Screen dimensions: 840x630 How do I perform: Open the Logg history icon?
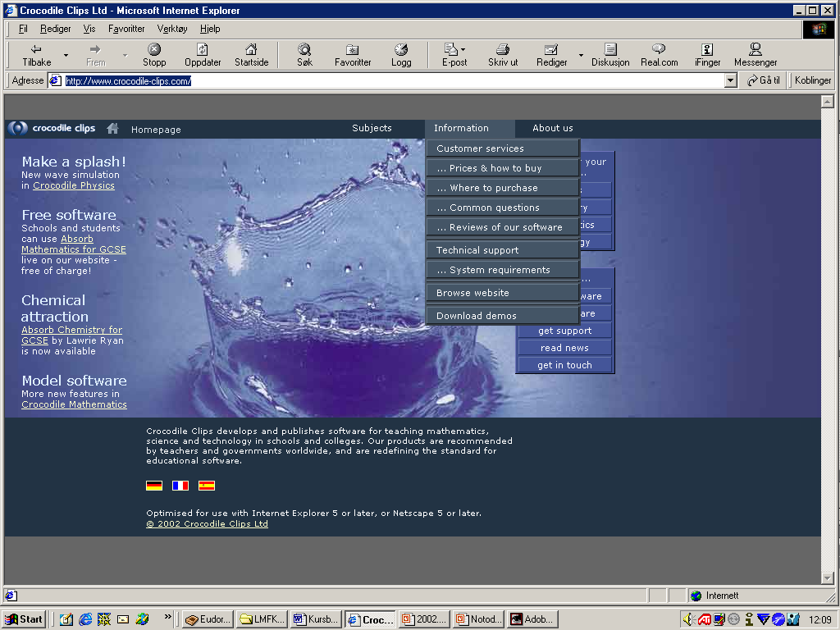(401, 50)
